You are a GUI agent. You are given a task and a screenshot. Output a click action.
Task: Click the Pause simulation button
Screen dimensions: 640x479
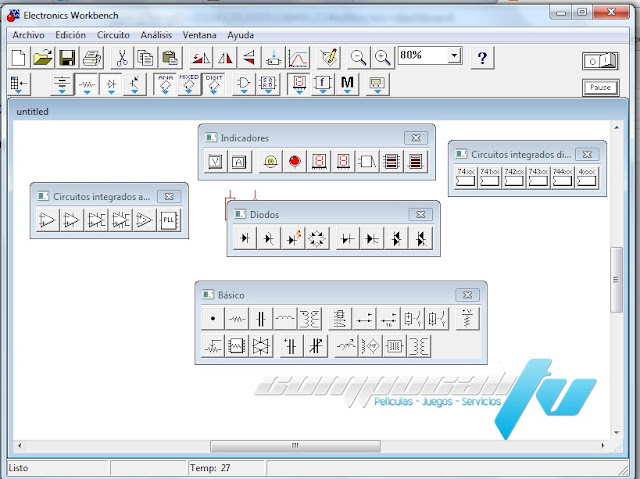click(x=600, y=87)
